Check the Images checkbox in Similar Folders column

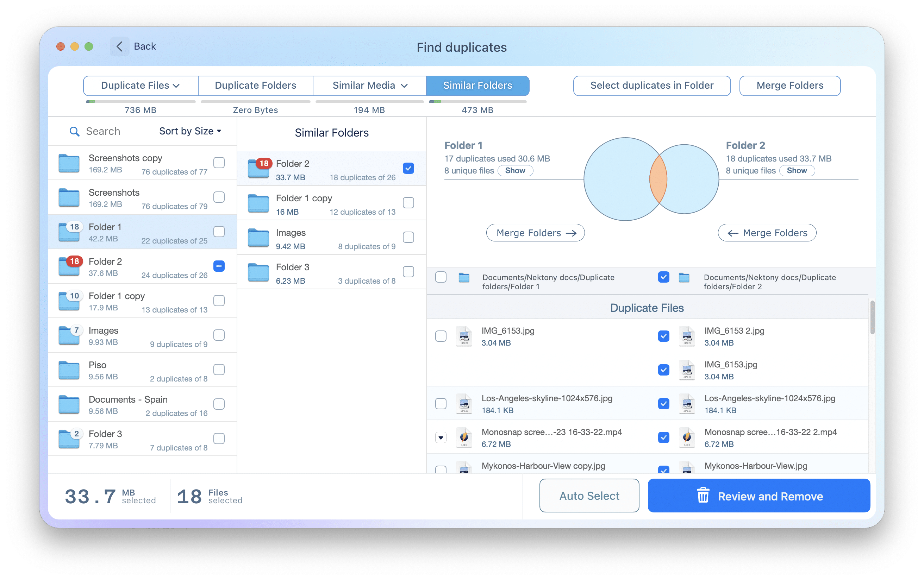(x=409, y=238)
